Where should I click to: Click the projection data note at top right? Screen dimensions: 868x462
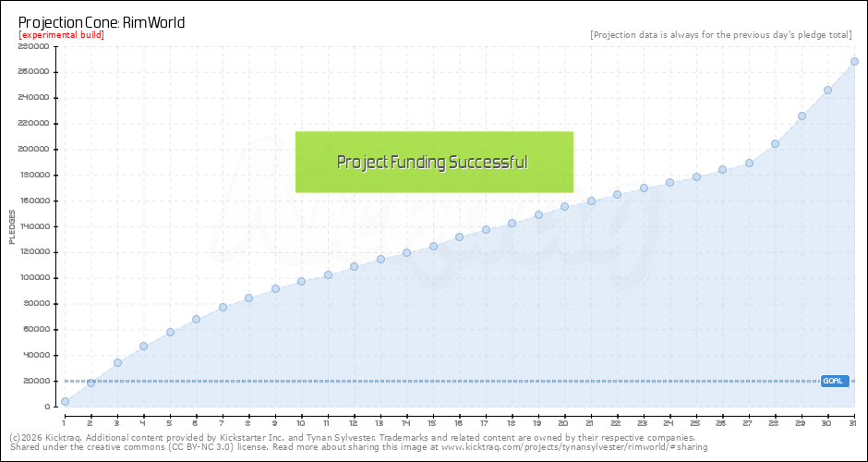720,35
